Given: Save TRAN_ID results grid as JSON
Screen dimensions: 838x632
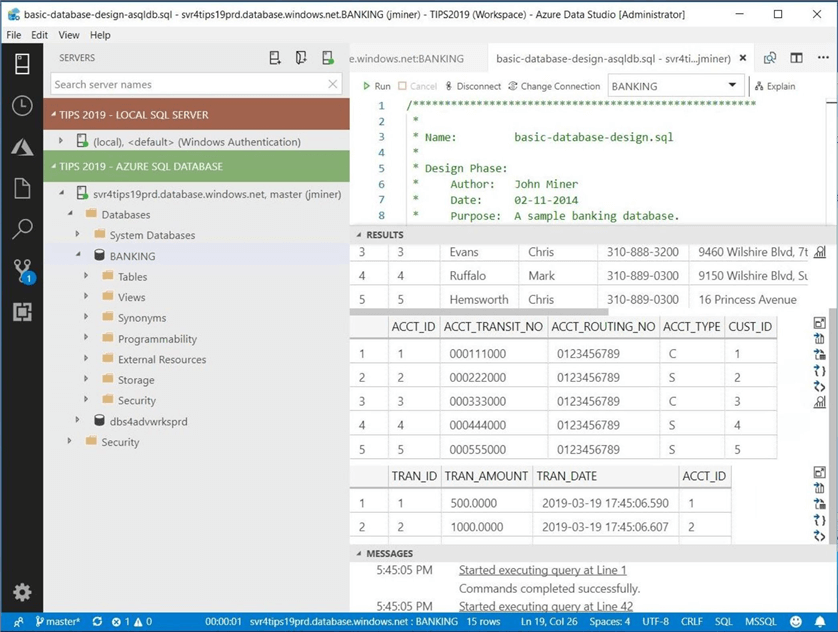Looking at the screenshot, I should [x=819, y=520].
